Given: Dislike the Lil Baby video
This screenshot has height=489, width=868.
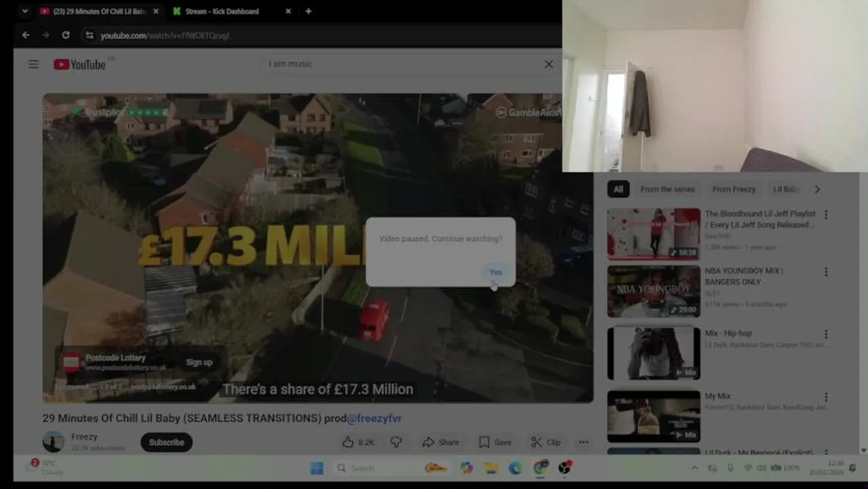Looking at the screenshot, I should pos(396,442).
